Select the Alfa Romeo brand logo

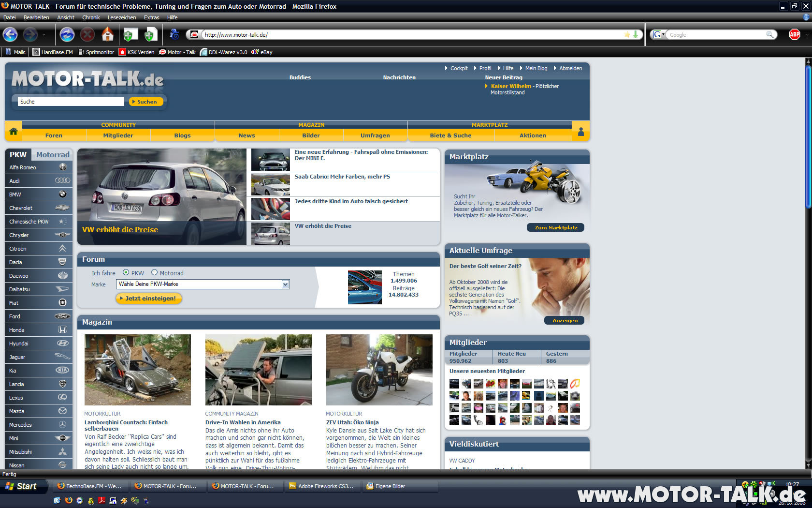pos(62,167)
